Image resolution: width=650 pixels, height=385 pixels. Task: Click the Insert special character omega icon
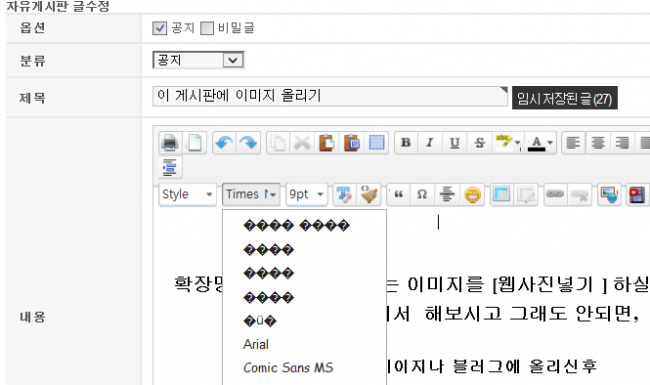pos(422,194)
